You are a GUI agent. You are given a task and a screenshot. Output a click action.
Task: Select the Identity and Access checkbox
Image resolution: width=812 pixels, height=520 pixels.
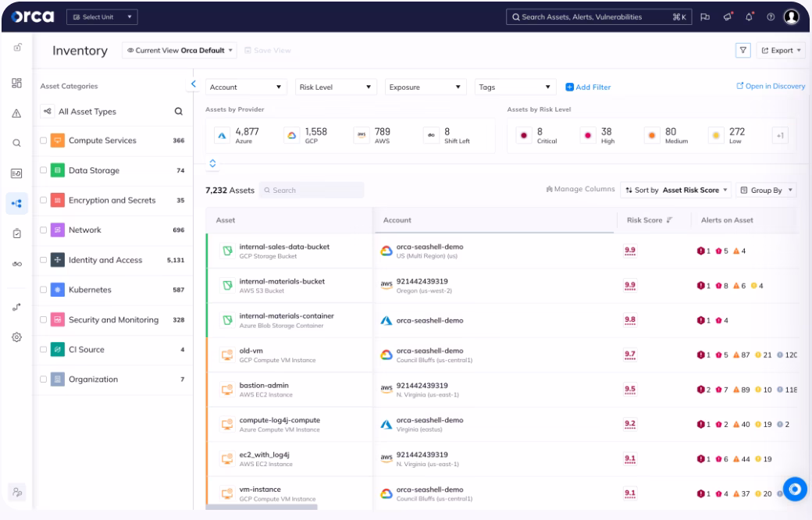43,261
